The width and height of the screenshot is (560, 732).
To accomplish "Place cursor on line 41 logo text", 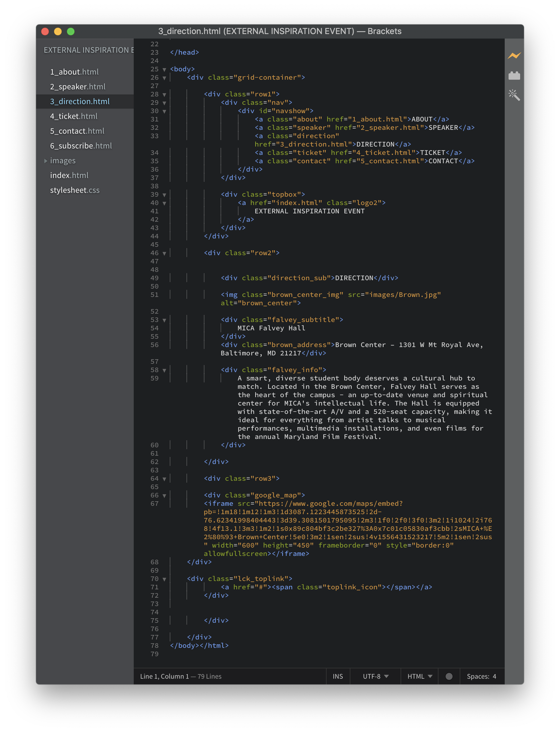I will pyautogui.click(x=309, y=211).
